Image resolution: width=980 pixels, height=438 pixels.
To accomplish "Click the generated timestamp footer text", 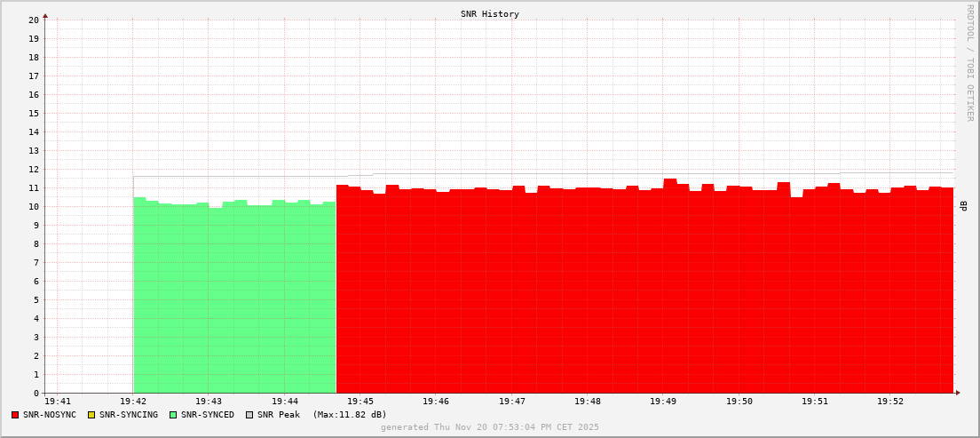I will [x=490, y=427].
